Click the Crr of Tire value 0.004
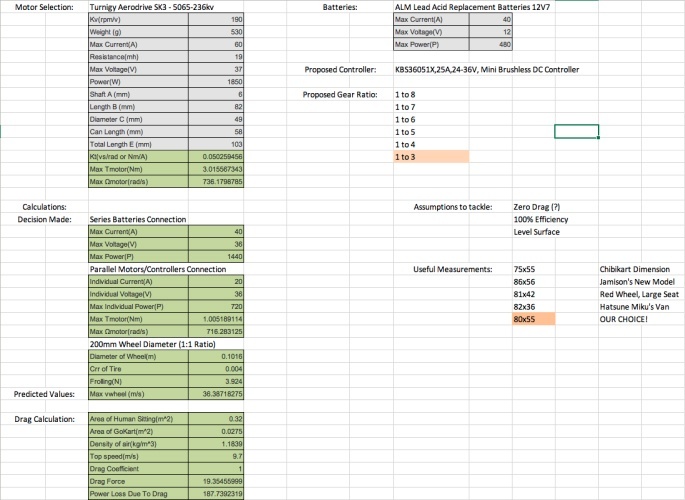Viewport: 685px width, 500px height. click(216, 369)
